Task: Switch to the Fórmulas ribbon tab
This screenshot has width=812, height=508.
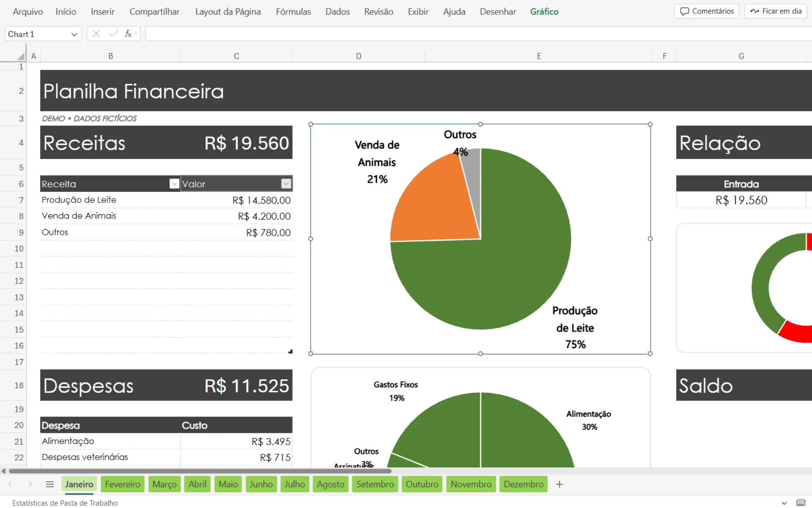Action: [x=293, y=11]
